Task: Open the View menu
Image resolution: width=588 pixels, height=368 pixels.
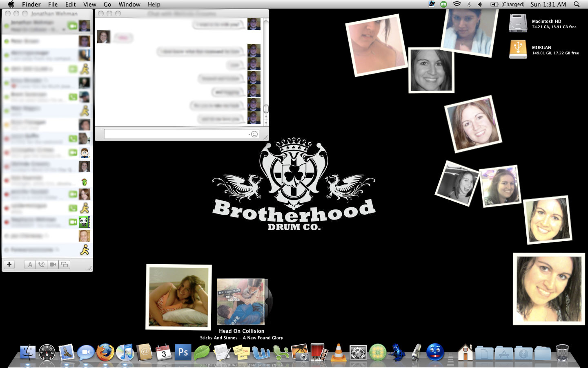Action: coord(90,4)
